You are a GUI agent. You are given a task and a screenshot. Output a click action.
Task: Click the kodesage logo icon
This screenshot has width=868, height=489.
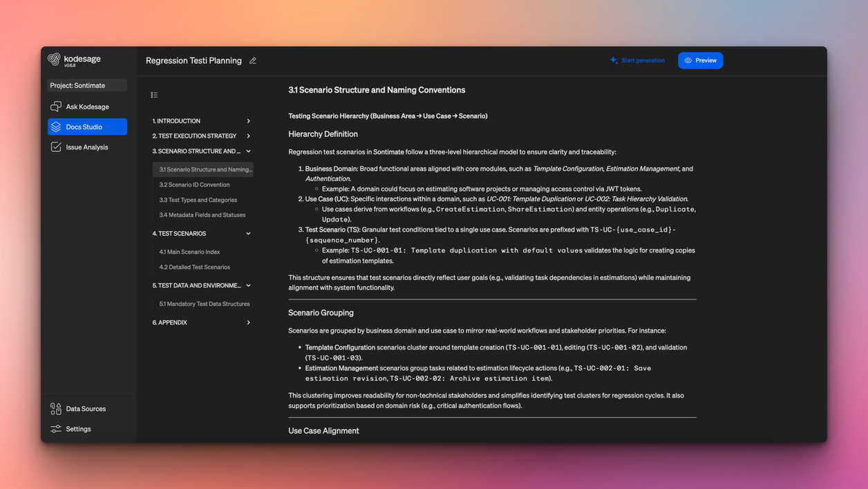coord(54,60)
